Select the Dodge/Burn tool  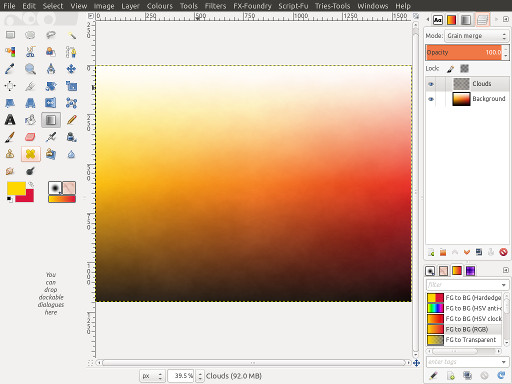[30, 171]
